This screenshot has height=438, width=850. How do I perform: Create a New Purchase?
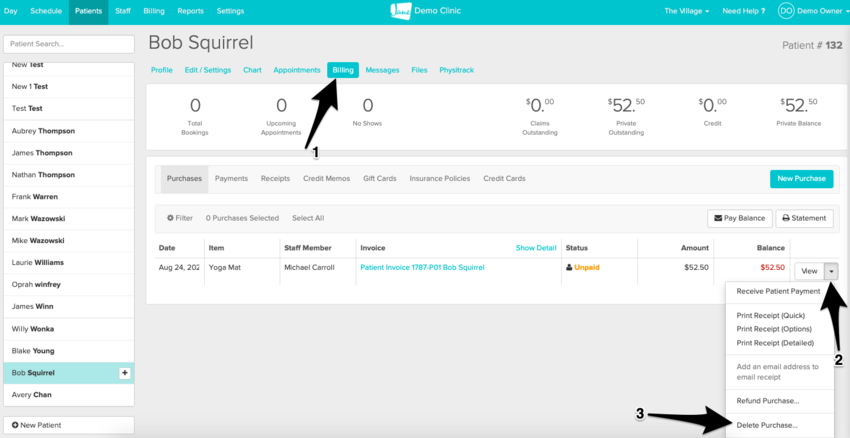click(x=801, y=179)
